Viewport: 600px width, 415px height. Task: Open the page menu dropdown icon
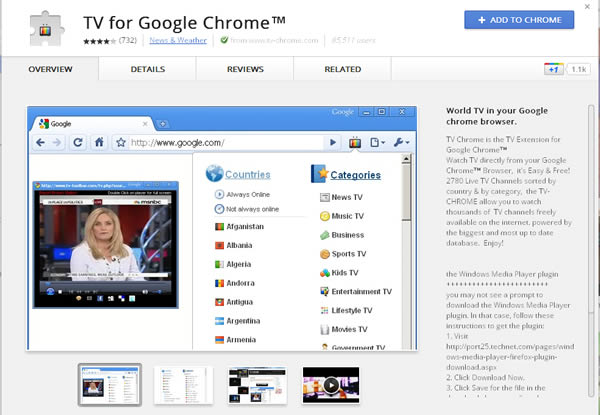click(x=377, y=143)
